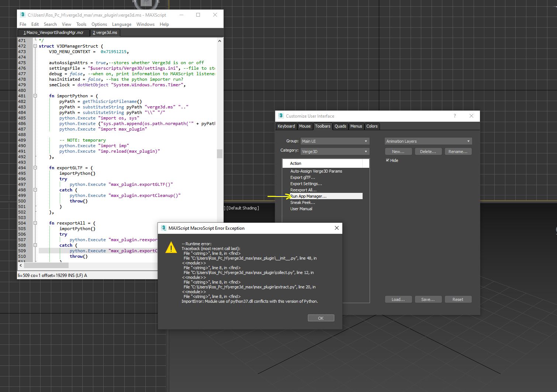Open Menus tab in Customize User Interface
Screen dimensions: 557x392
click(356, 126)
